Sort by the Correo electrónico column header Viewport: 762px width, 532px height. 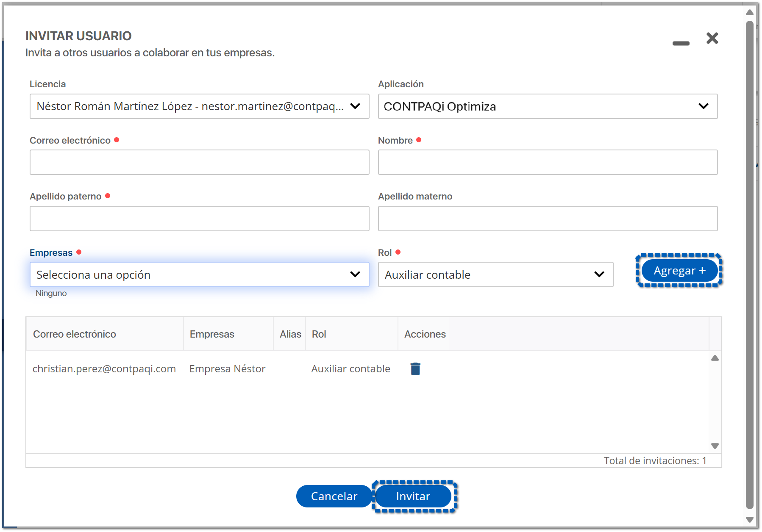pyautogui.click(x=75, y=334)
